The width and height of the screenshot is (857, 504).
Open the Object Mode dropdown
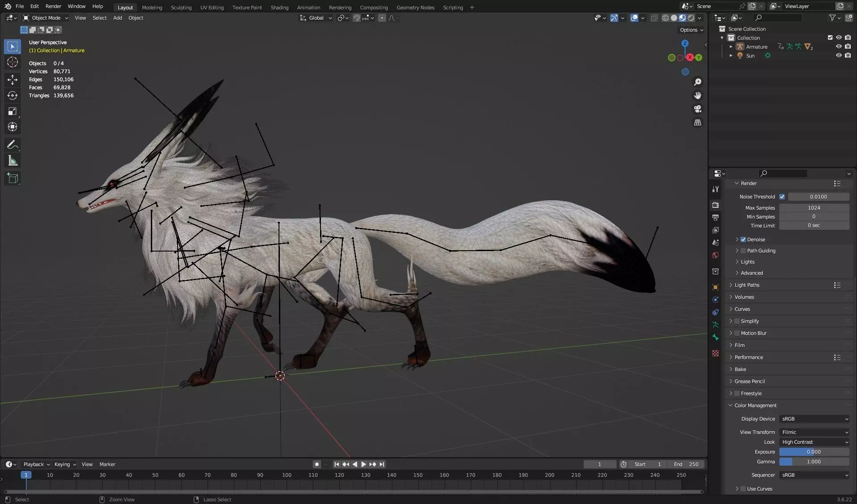tap(46, 18)
